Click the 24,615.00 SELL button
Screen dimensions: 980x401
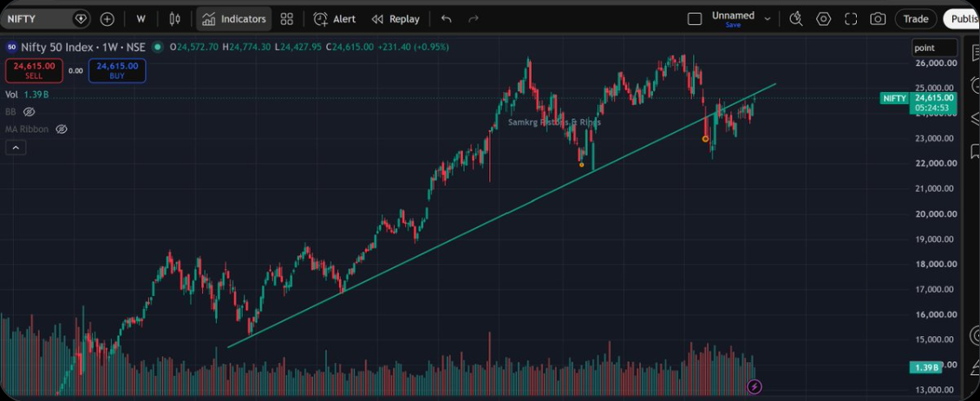pos(34,70)
